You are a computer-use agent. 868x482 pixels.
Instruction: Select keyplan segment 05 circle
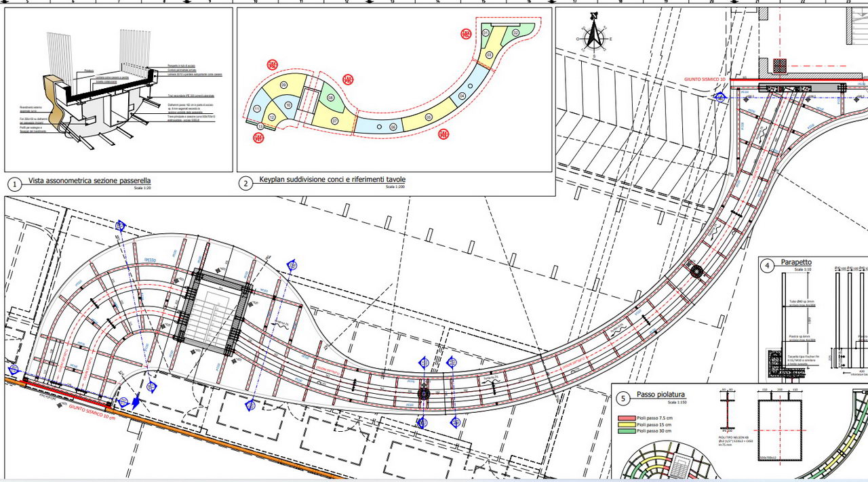coord(429,117)
